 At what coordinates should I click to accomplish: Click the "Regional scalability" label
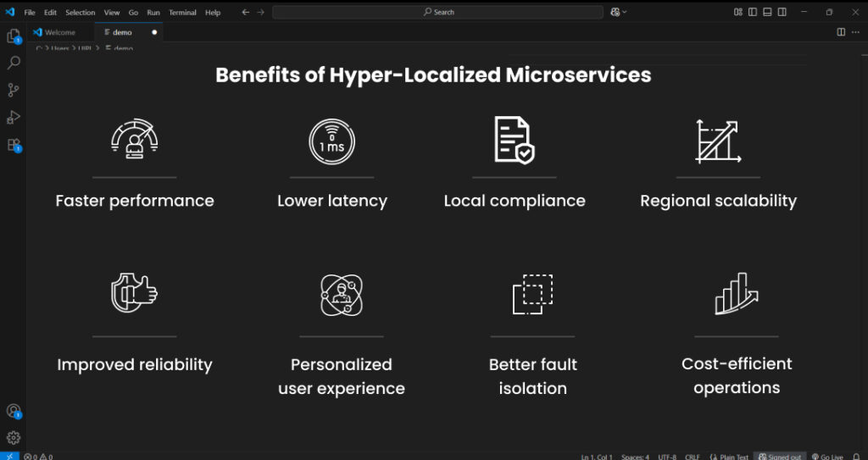(719, 201)
